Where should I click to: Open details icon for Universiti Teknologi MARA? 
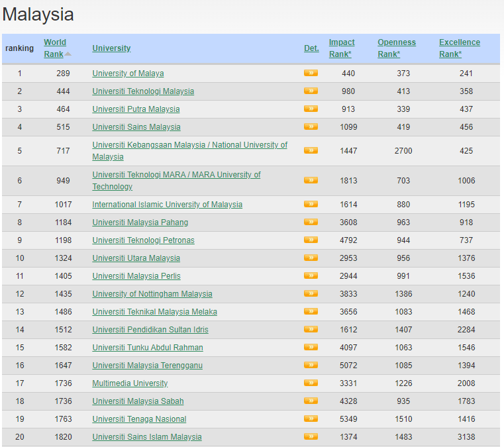[x=311, y=180]
